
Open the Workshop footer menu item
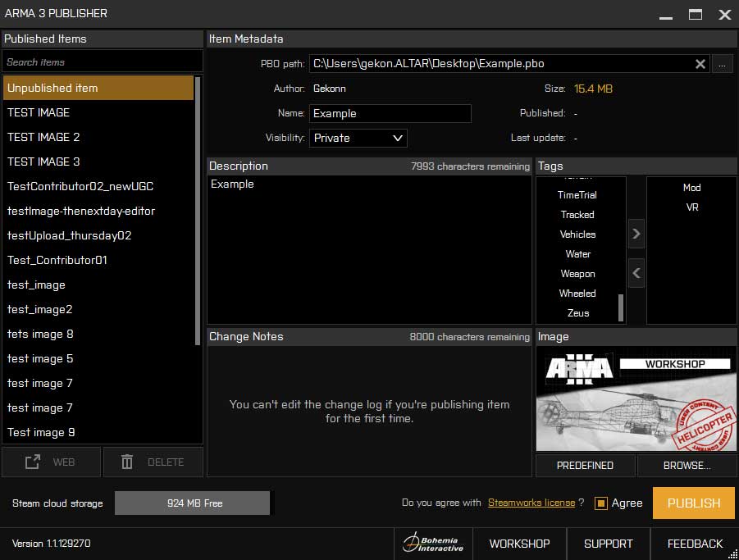click(x=519, y=544)
